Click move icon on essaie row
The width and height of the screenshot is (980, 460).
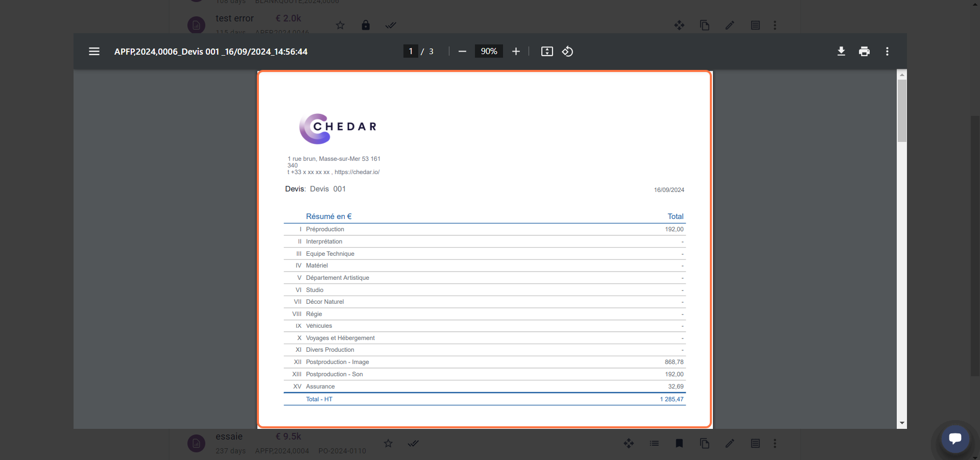629,443
